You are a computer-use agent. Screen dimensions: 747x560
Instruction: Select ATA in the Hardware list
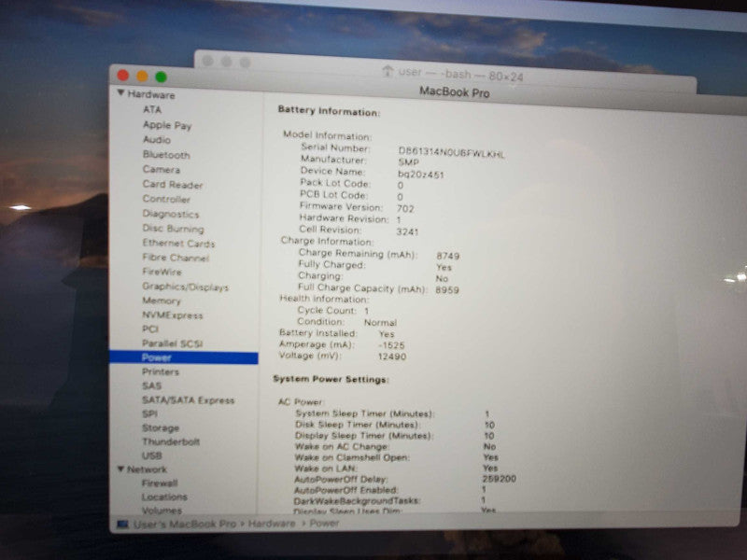click(152, 109)
